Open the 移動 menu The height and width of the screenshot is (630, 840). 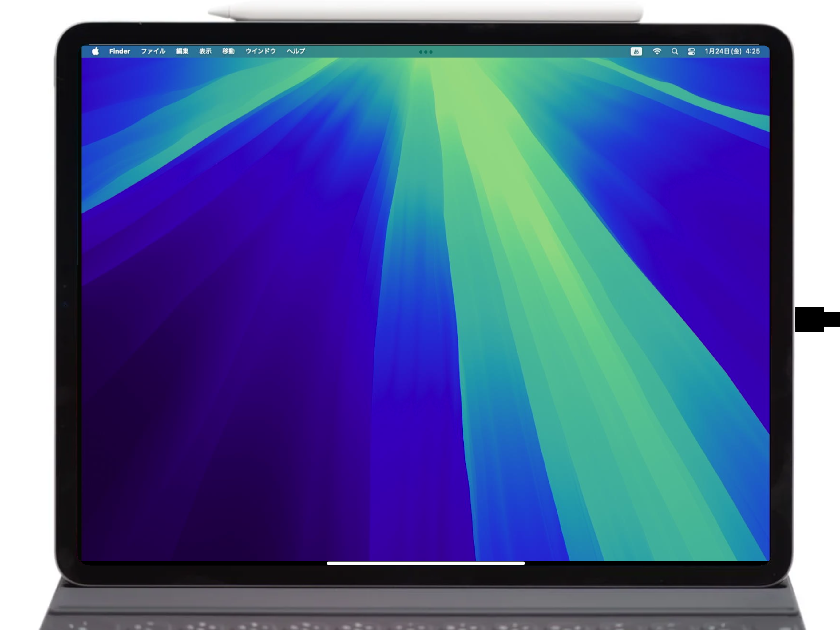click(x=228, y=51)
